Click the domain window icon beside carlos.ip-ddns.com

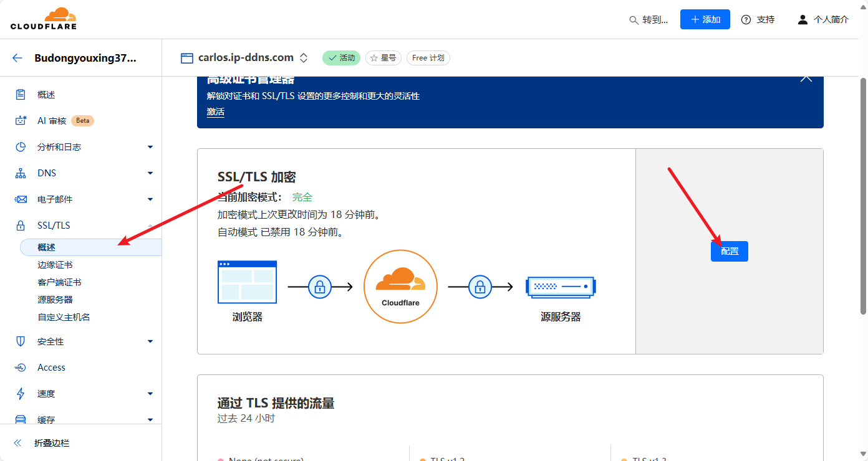187,58
